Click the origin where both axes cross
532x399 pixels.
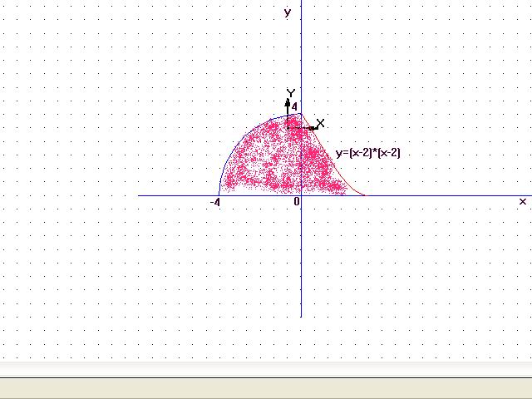pos(301,195)
